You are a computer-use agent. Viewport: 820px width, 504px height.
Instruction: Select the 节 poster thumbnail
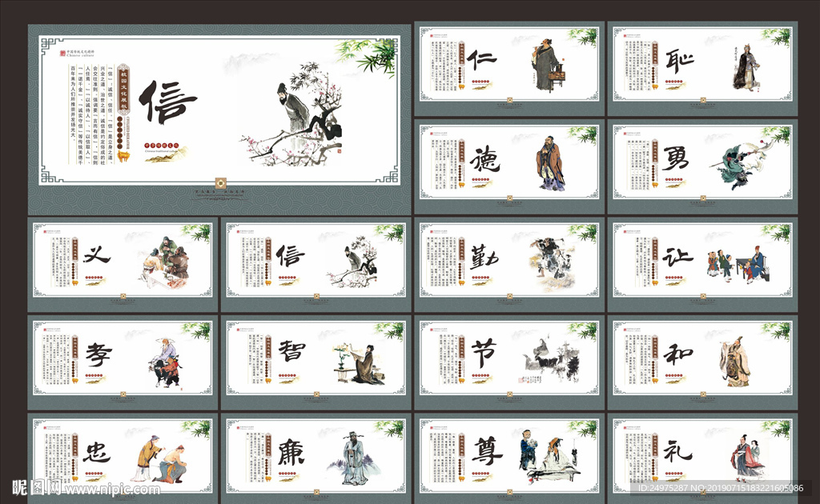tap(508, 362)
